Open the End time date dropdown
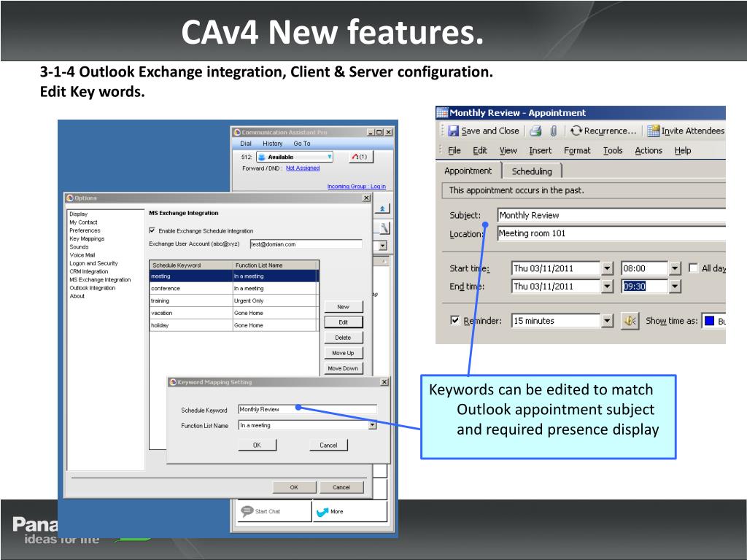The height and width of the screenshot is (560, 747). click(x=606, y=287)
